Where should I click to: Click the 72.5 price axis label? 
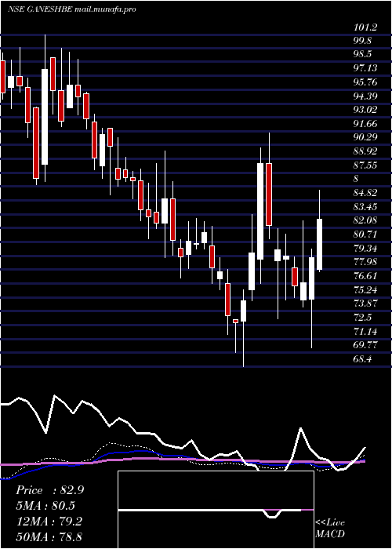click(363, 318)
